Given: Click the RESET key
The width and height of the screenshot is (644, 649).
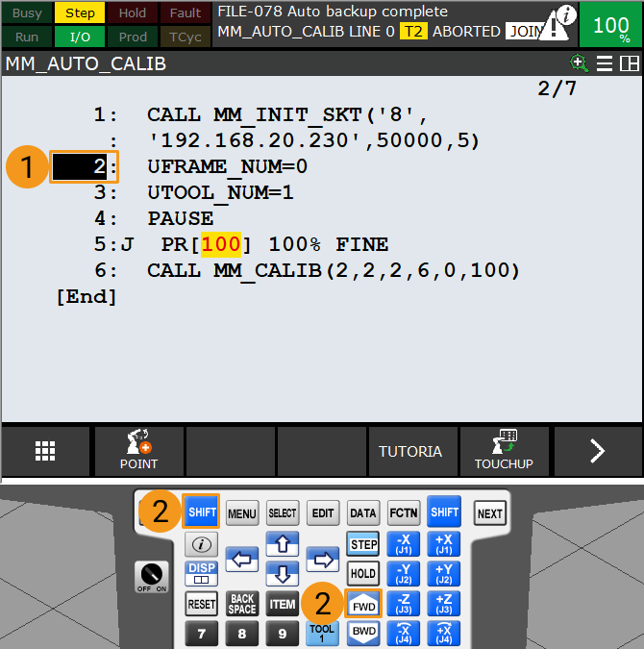Looking at the screenshot, I should point(201,604).
